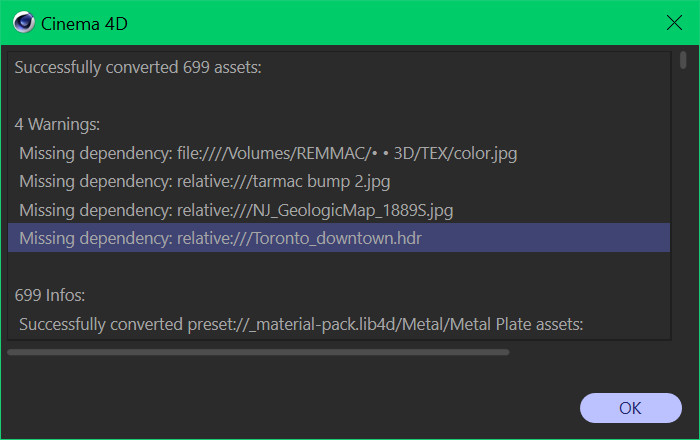
Task: Click the highlighted Toronto_downtown.hdr warning
Action: pyautogui.click(x=339, y=238)
